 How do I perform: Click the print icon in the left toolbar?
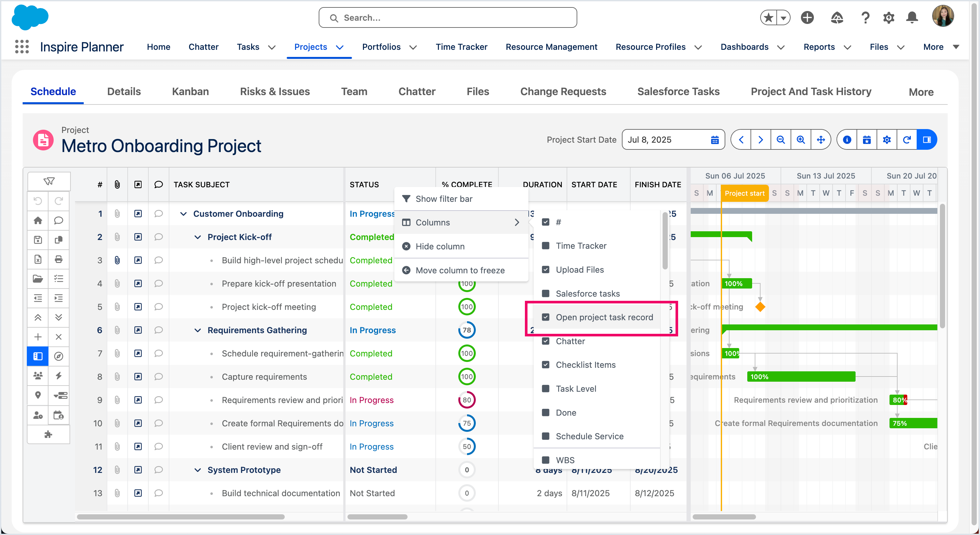point(59,259)
